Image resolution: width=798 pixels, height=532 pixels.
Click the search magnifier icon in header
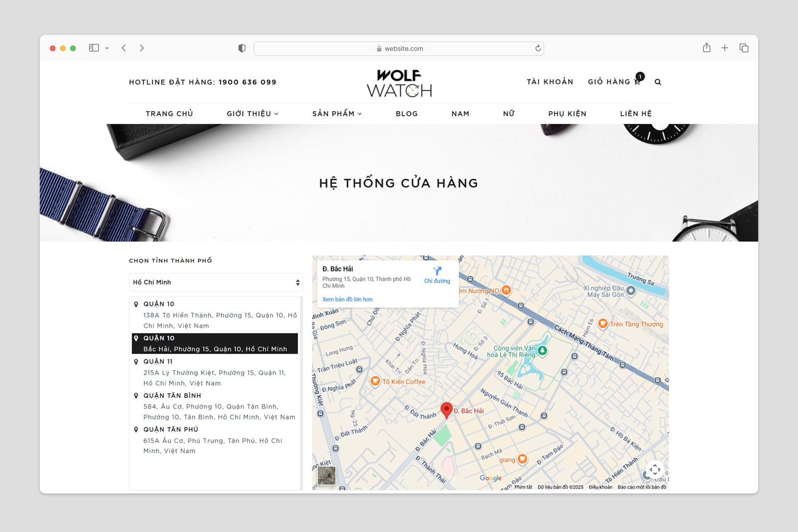tap(658, 82)
